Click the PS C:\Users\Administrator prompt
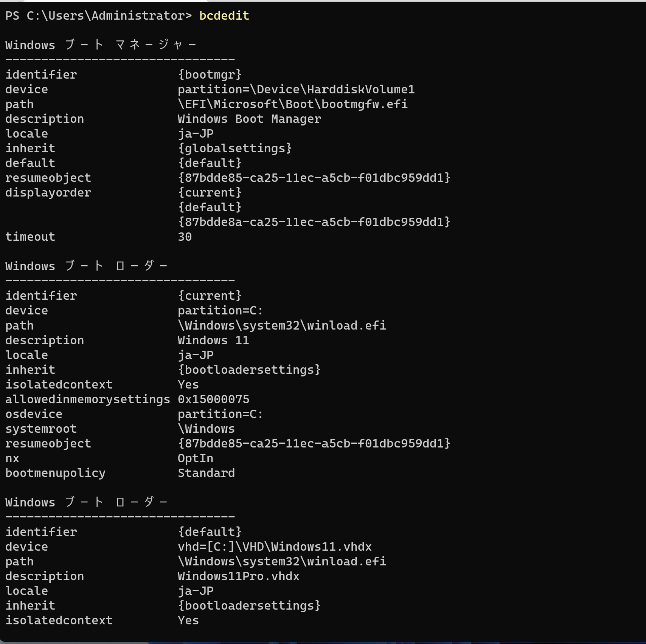Screen dimensions: 646x644 [x=98, y=15]
